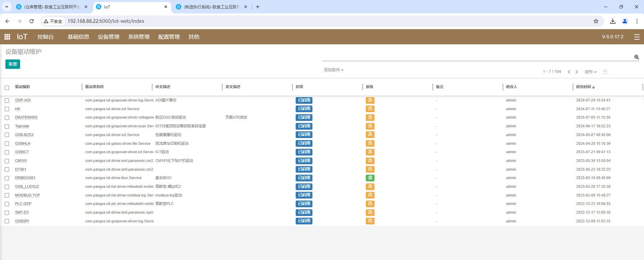Open the GSB_LUOSJ2 driver link
Viewport: 644px width, 260px height.
[27, 186]
